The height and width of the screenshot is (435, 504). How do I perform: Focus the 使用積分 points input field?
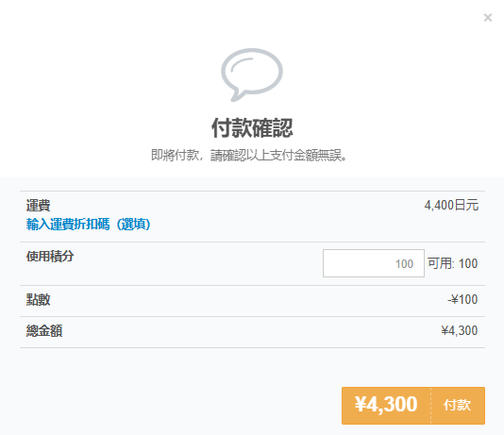click(x=374, y=263)
